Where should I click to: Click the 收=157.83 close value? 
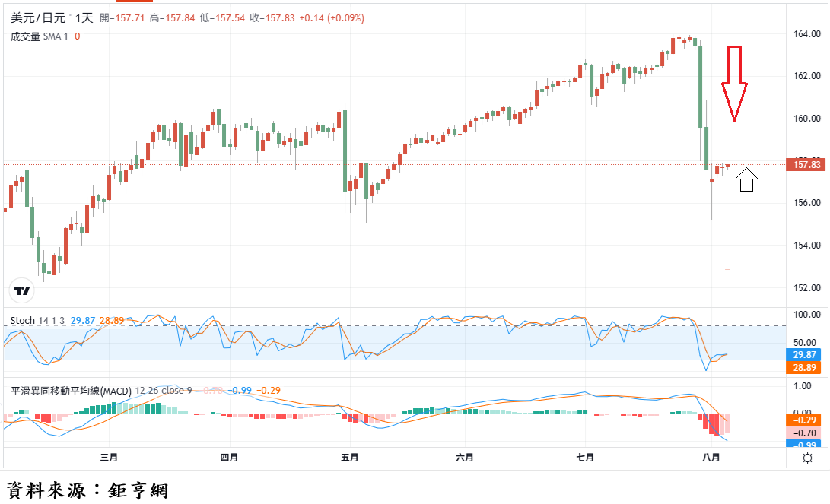(x=272, y=18)
